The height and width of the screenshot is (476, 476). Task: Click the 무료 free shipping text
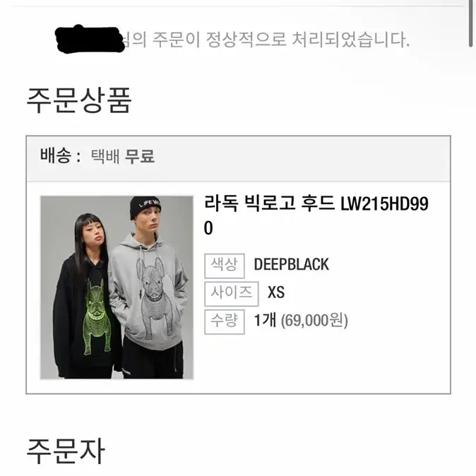[140, 156]
